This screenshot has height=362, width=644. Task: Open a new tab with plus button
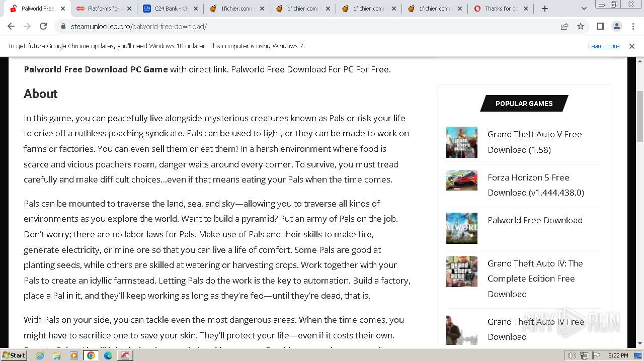tap(544, 9)
